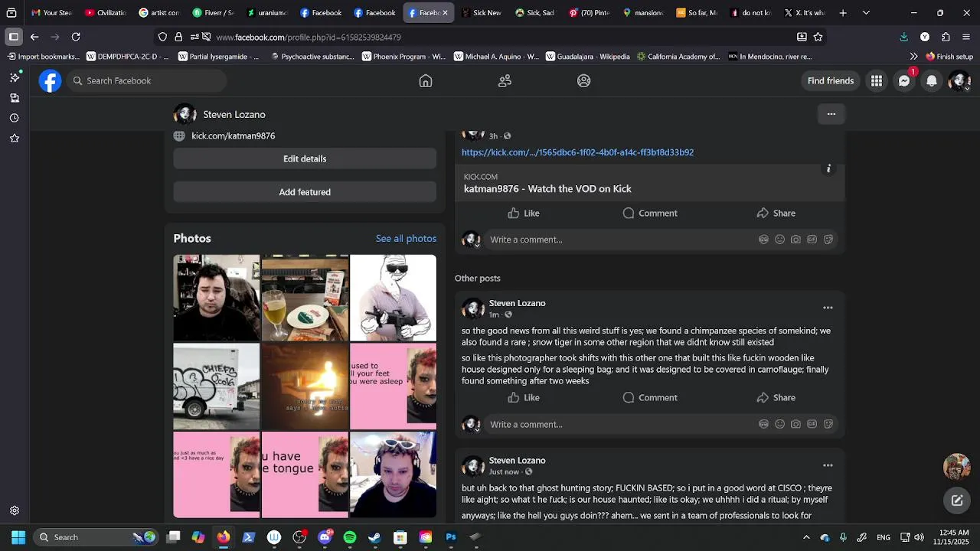Open Photoshop from the taskbar

click(x=451, y=537)
